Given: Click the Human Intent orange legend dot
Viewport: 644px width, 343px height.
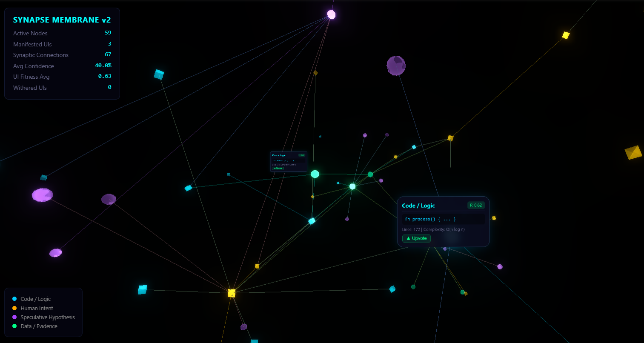Looking at the screenshot, I should coord(14,308).
